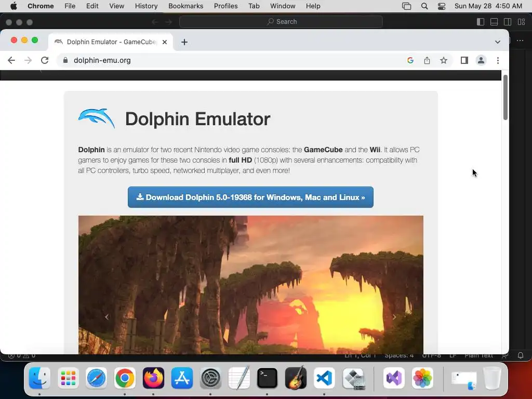Open the Bookmarks menu
The image size is (532, 399).
pyautogui.click(x=185, y=6)
